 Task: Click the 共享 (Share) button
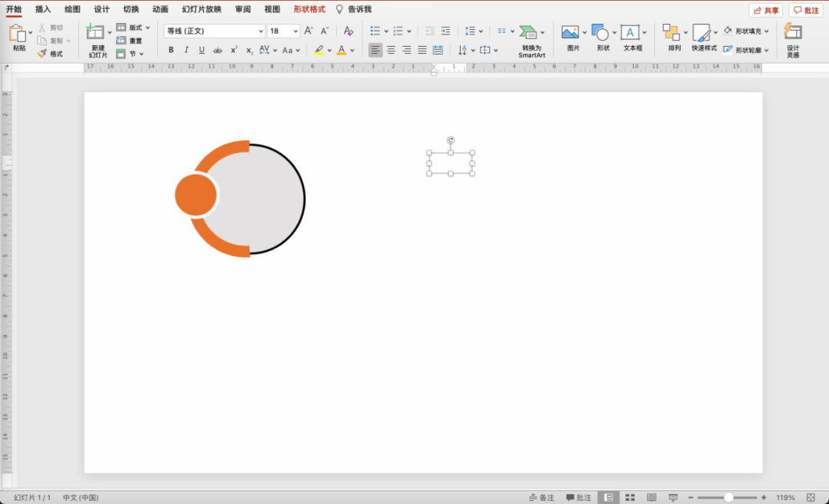point(765,10)
